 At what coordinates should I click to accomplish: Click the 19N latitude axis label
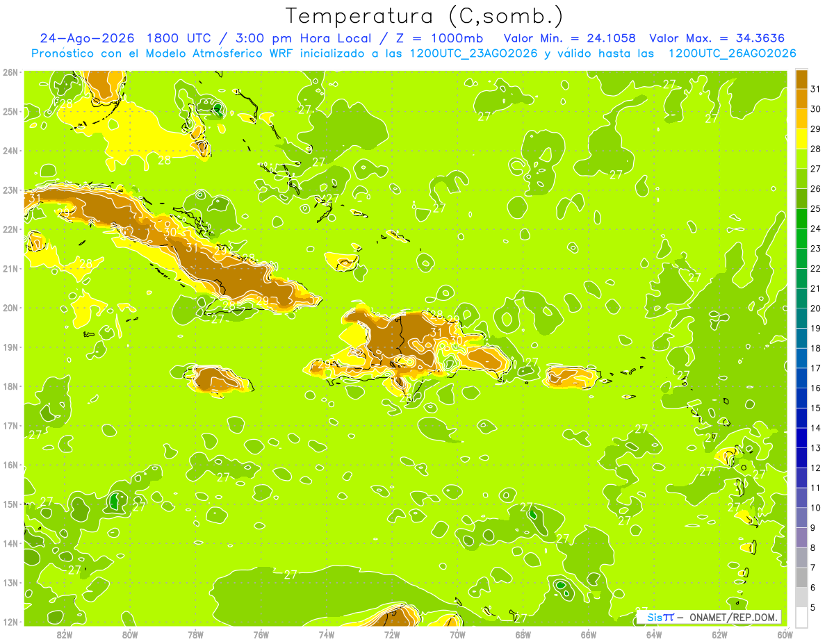10,347
